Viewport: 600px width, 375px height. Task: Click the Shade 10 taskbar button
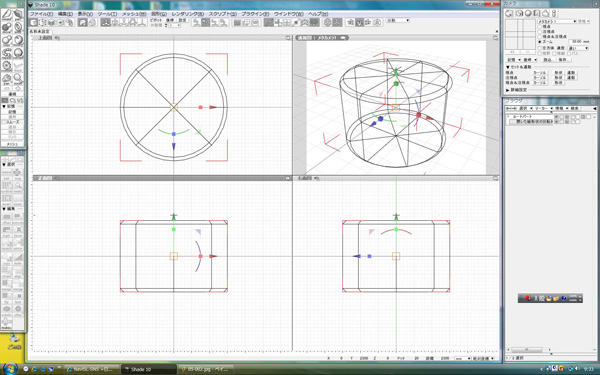click(x=149, y=369)
